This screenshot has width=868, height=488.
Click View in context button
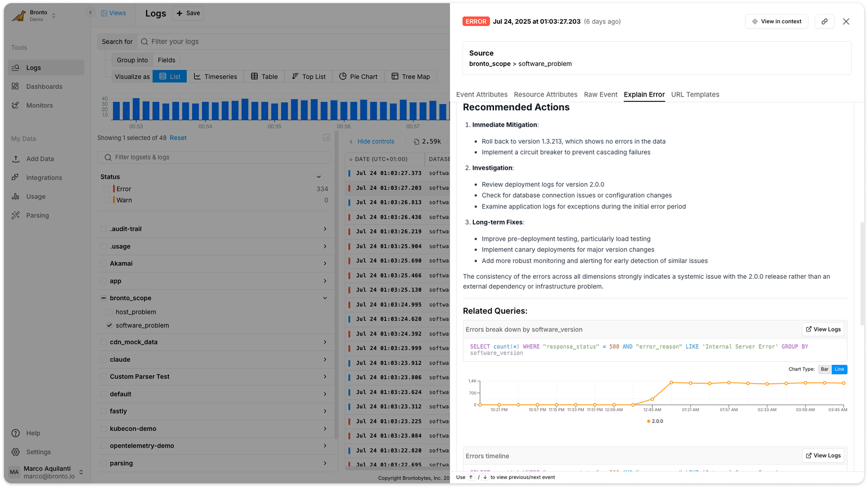pyautogui.click(x=776, y=21)
